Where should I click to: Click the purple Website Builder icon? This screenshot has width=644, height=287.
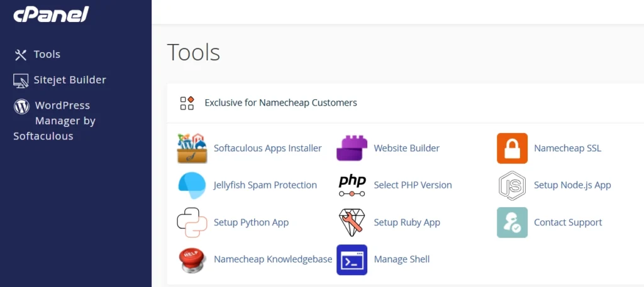(352, 148)
